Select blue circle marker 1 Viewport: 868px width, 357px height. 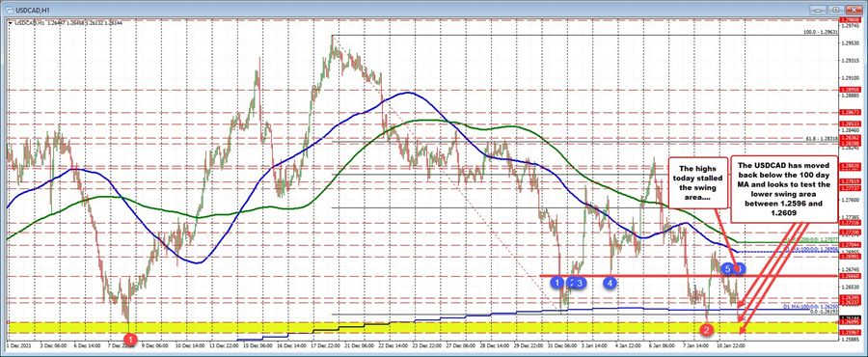click(556, 283)
